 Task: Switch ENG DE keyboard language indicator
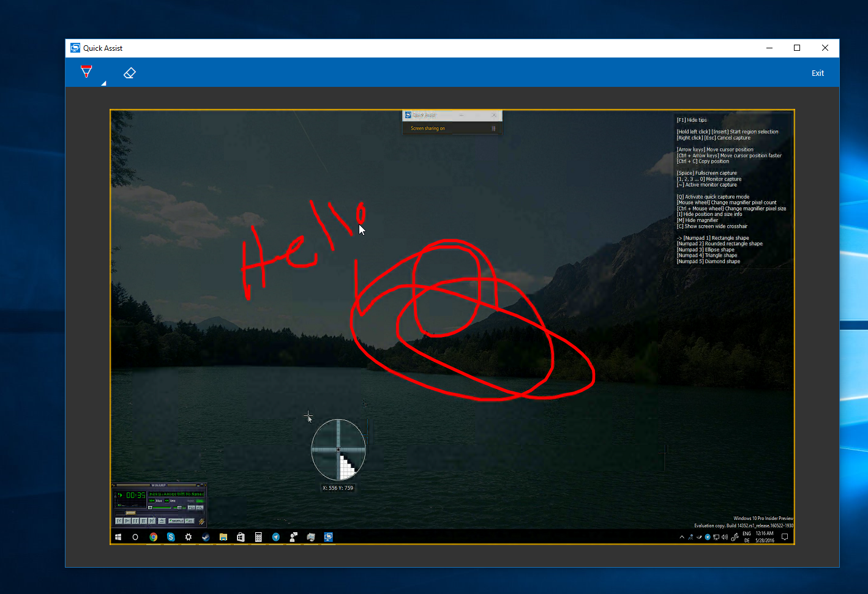coord(747,537)
